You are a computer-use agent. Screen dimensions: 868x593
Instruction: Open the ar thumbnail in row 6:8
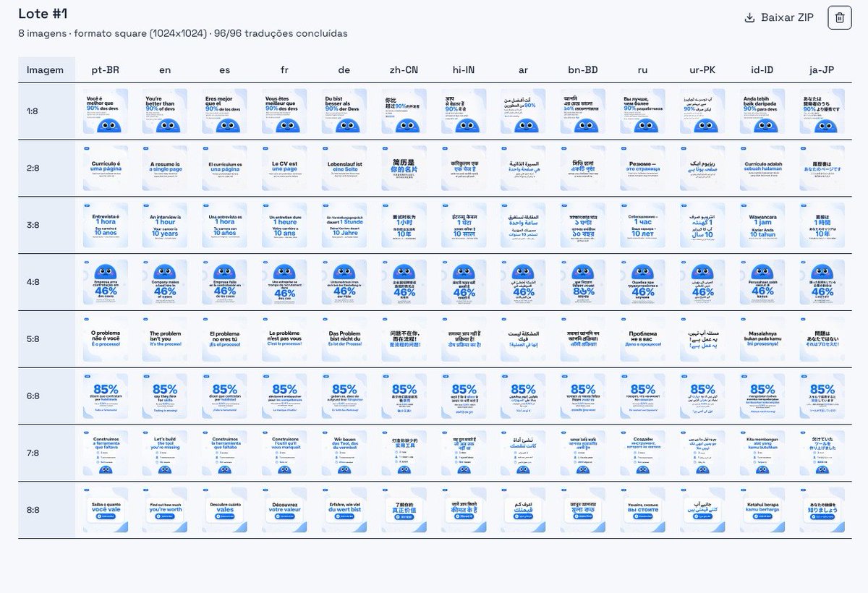[x=524, y=396]
